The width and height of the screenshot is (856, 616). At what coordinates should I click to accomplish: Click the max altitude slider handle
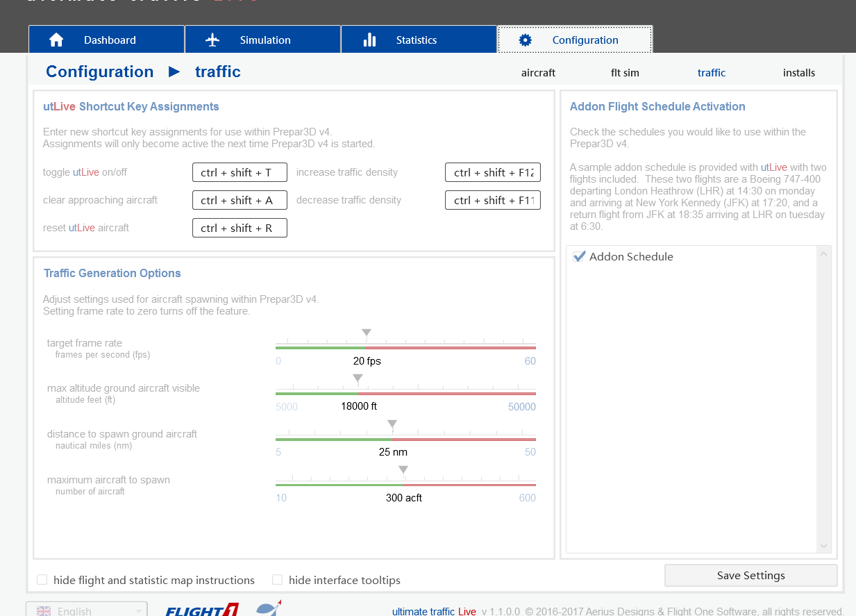tap(358, 378)
